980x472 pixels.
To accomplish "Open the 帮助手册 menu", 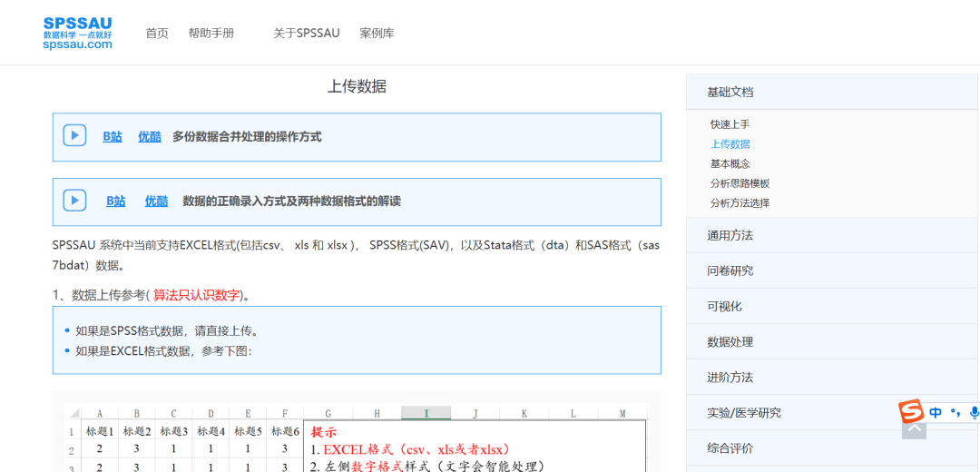I will 211,34.
